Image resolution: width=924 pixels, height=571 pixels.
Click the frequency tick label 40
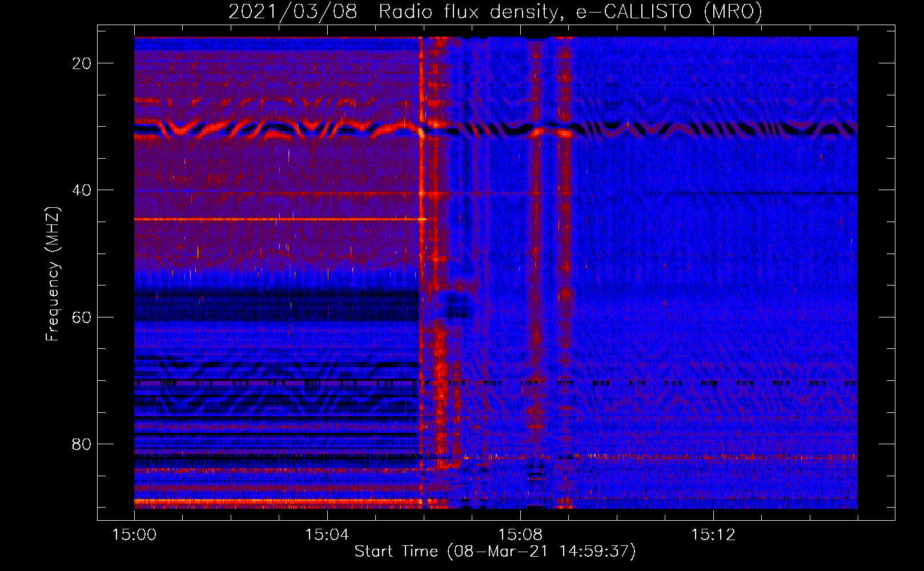[x=82, y=190]
